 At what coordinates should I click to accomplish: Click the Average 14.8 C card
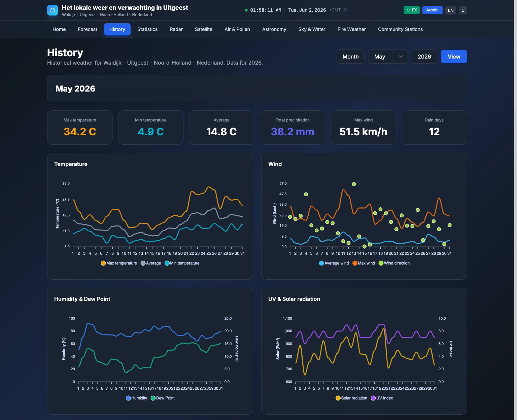[221, 128]
